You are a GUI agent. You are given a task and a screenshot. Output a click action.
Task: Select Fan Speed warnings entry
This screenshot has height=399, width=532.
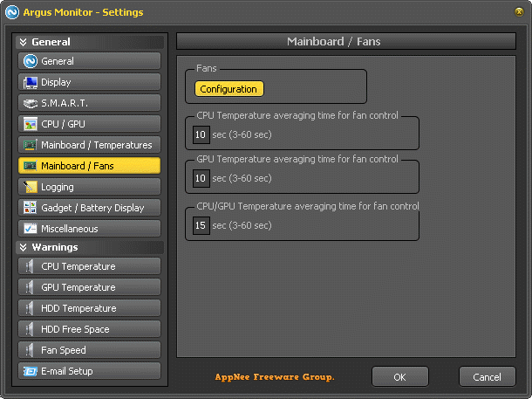89,350
